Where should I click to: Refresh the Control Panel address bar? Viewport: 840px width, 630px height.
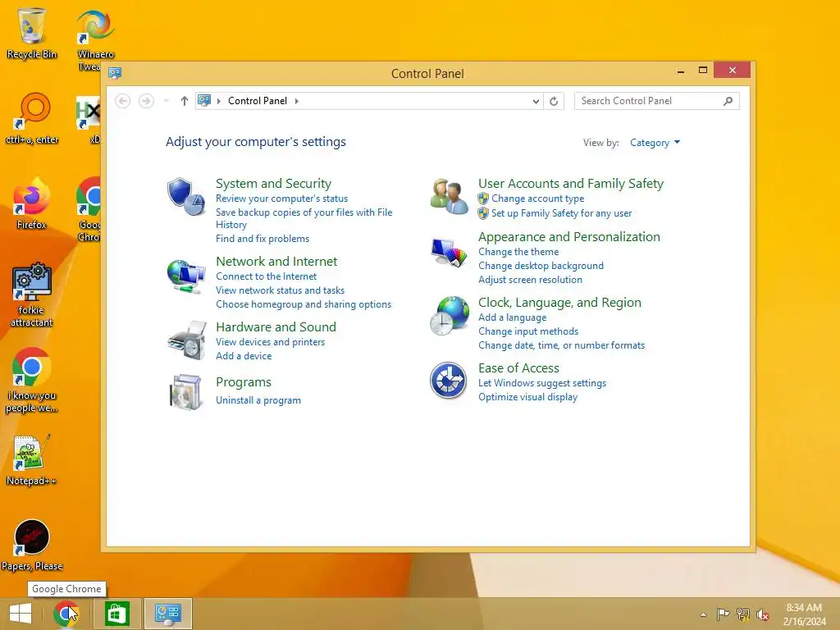pyautogui.click(x=554, y=101)
